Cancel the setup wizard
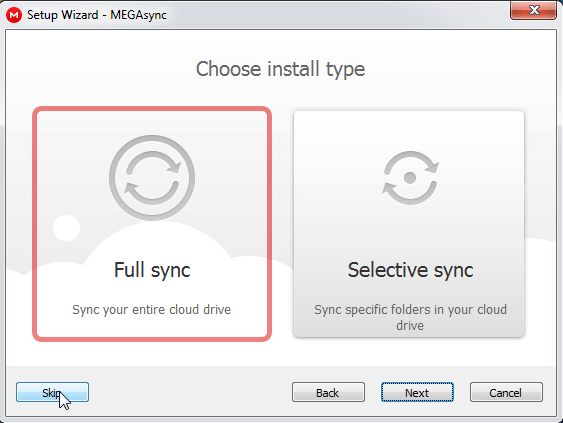563x423 pixels. [506, 392]
